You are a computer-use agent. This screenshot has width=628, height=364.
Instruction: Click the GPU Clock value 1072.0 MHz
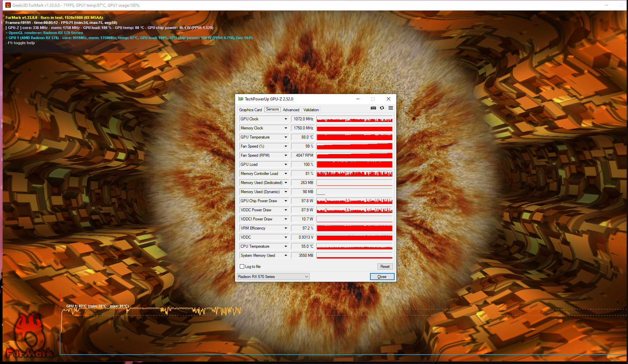[x=303, y=119]
